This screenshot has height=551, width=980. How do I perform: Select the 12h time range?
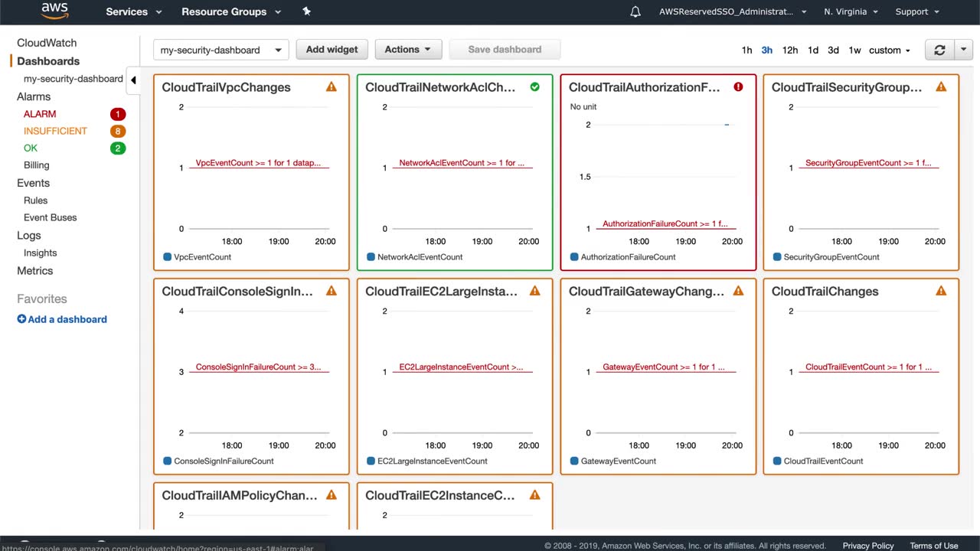pos(790,50)
